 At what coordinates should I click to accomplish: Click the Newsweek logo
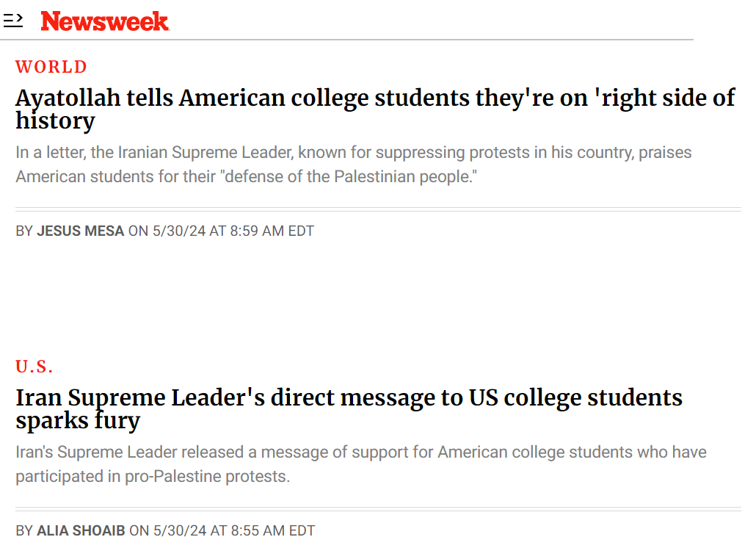105,21
